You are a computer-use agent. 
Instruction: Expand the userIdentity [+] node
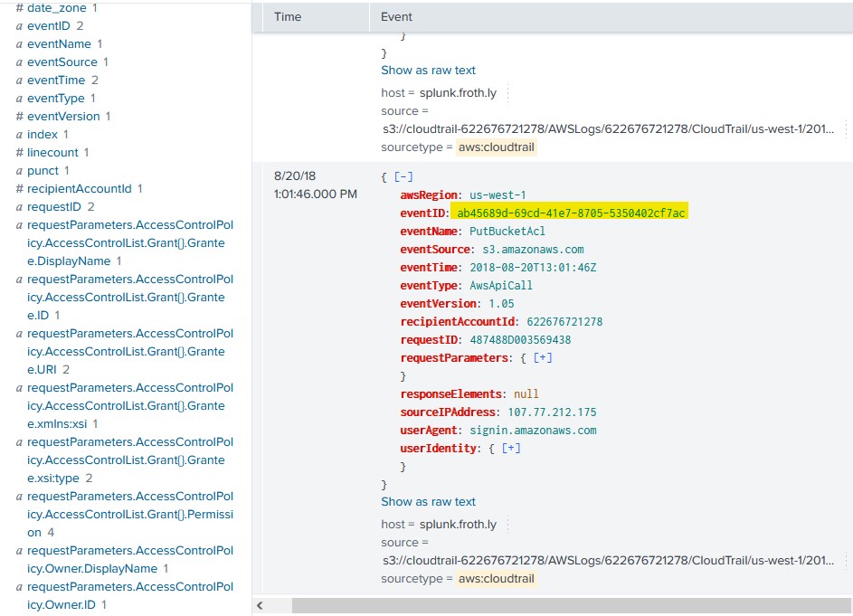tap(511, 449)
